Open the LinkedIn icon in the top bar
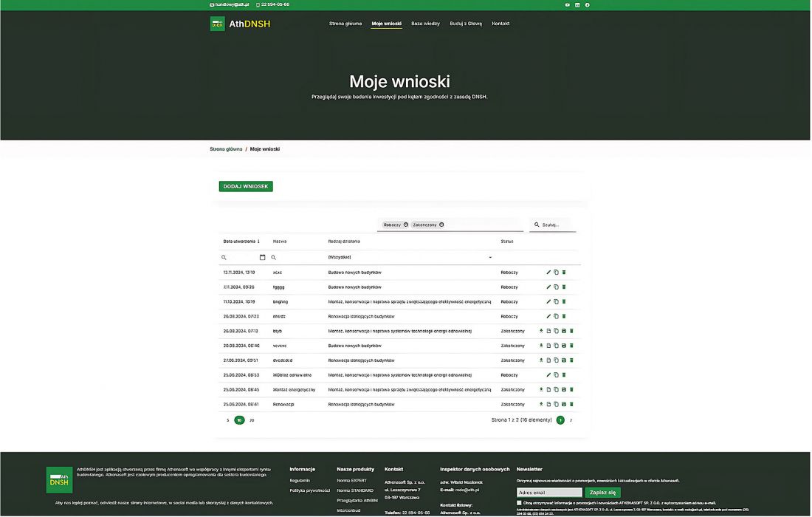 577,4
